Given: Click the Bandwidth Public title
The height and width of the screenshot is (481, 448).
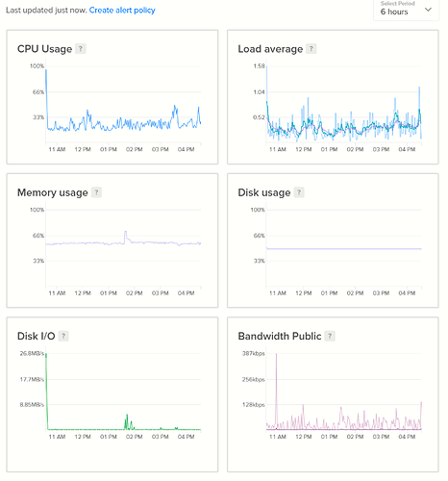Looking at the screenshot, I should (280, 336).
